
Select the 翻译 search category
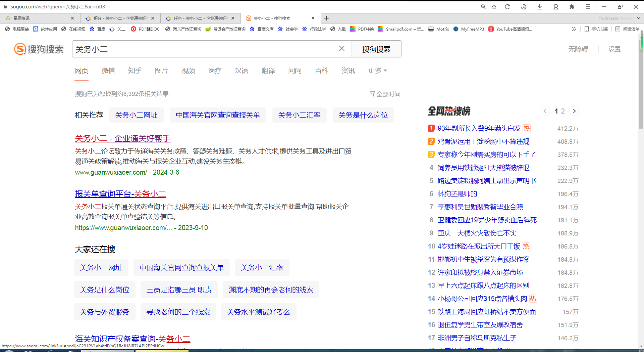[268, 71]
